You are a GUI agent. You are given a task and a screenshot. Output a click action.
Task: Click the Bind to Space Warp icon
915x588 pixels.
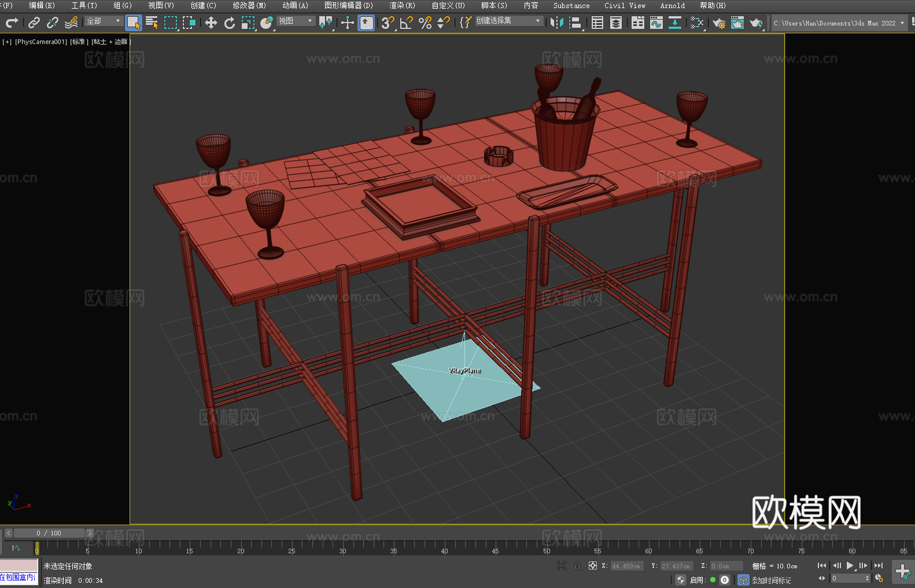click(71, 23)
